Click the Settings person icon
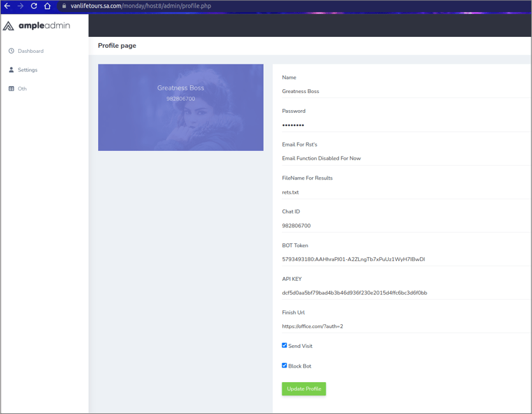Image resolution: width=532 pixels, height=414 pixels. 11,69
